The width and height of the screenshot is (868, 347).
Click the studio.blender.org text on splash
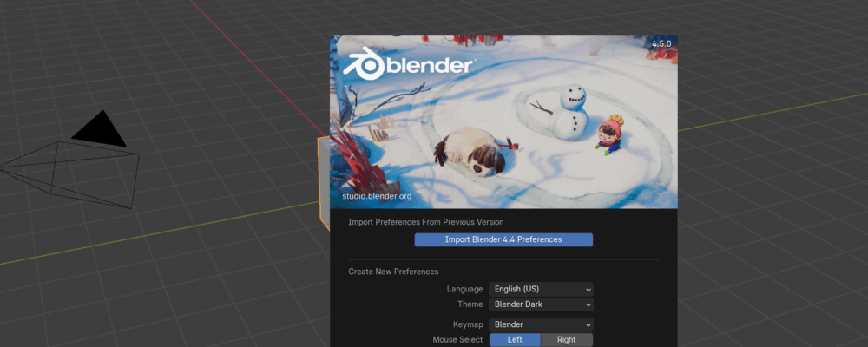tap(377, 196)
